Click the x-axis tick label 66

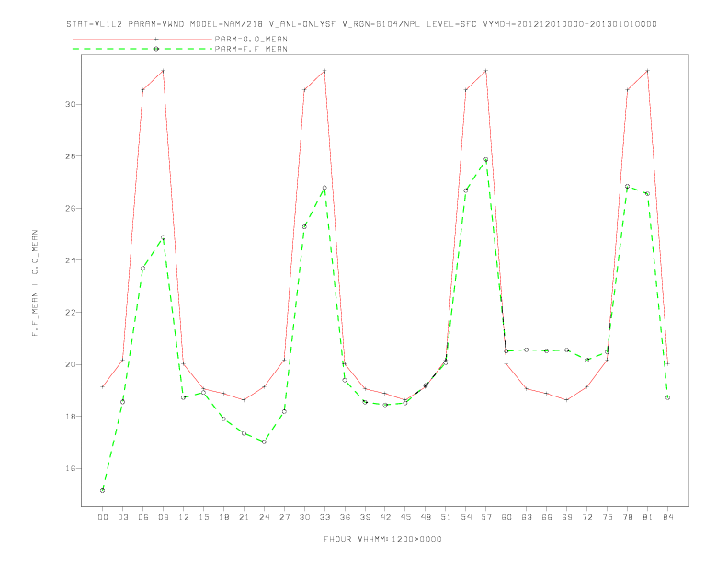(x=547, y=517)
